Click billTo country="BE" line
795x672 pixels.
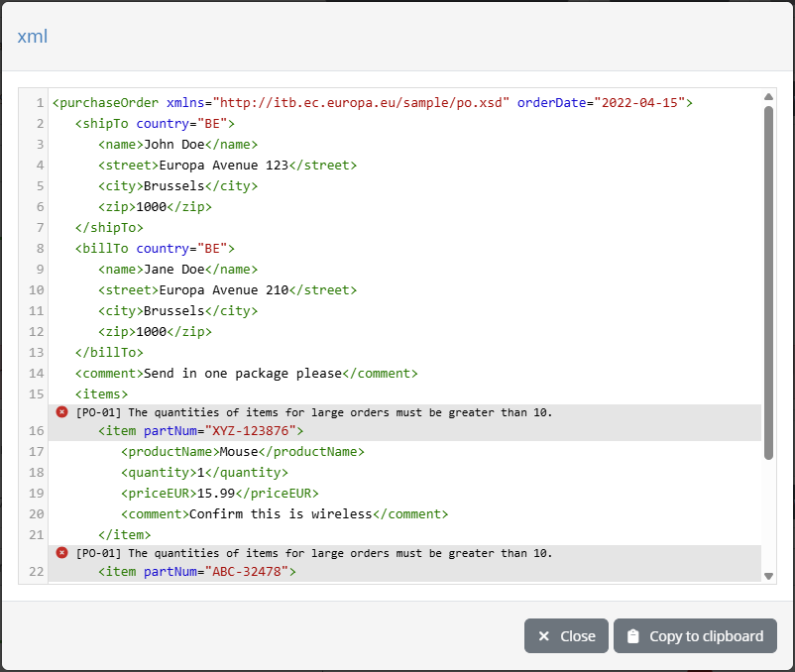pyautogui.click(x=155, y=249)
